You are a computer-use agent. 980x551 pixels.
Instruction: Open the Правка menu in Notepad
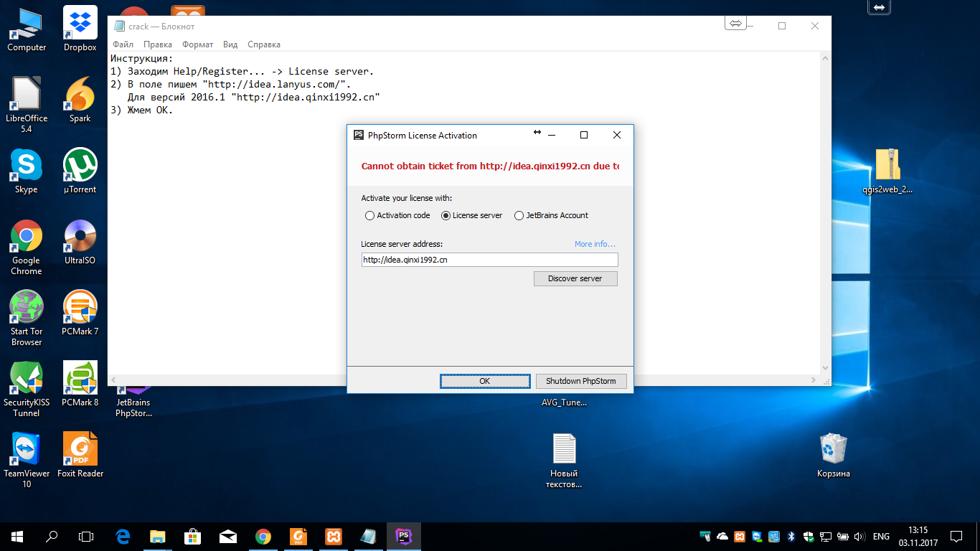(158, 44)
